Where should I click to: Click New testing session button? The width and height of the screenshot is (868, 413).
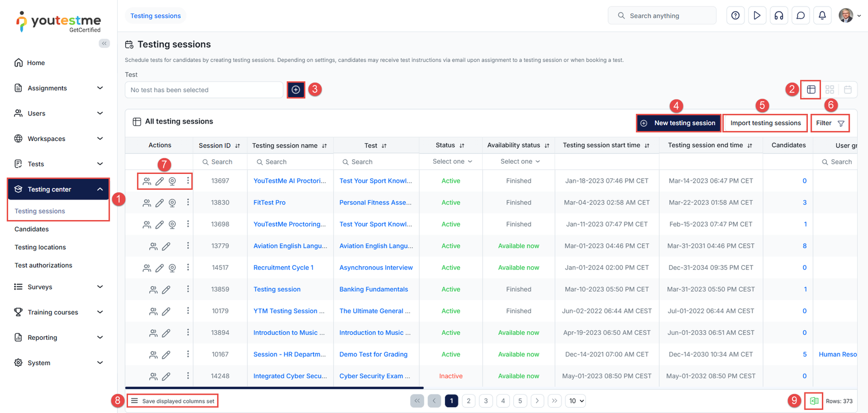point(679,123)
